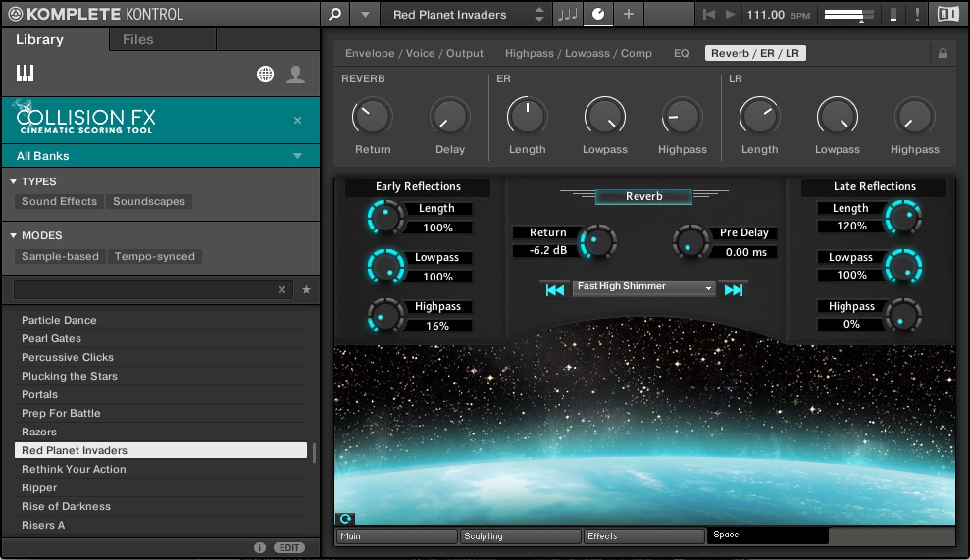The width and height of the screenshot is (970, 560).
Task: Toggle the Soundscapes type tag
Action: pos(149,202)
